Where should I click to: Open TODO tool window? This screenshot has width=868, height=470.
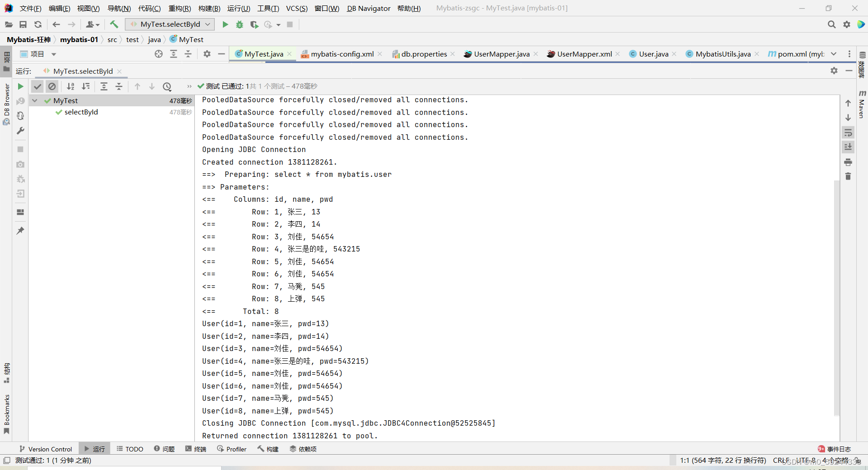[x=130, y=449]
